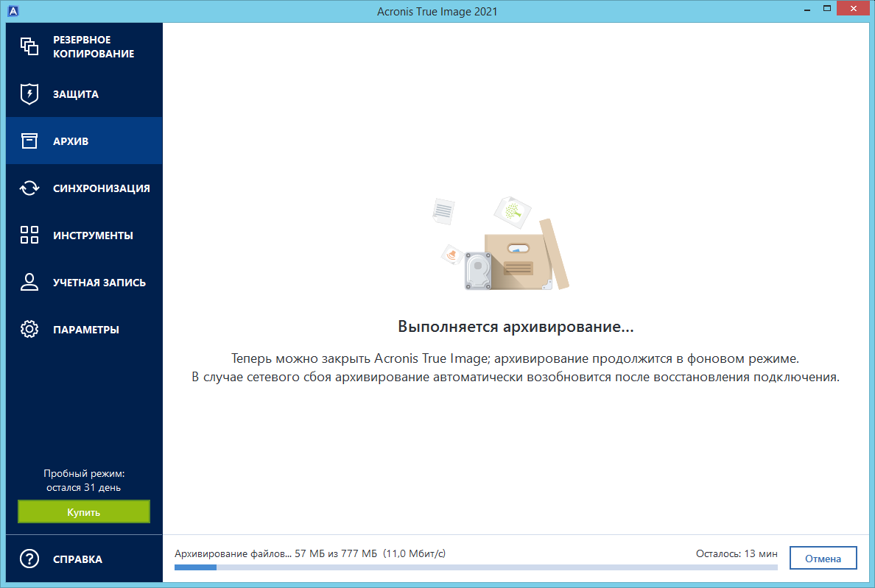Click 'Архивирование файлов... 57 МБ из 777 МБ' text
875x588 pixels.
click(275, 553)
